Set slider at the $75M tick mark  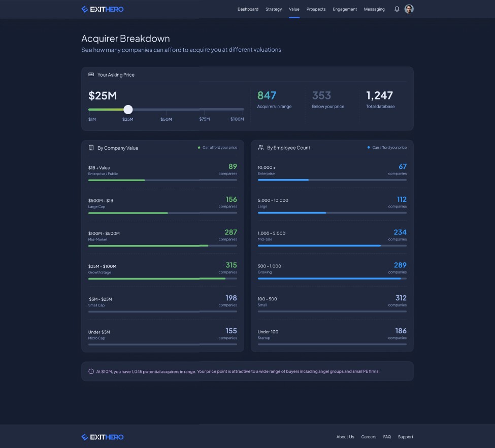[x=204, y=110]
